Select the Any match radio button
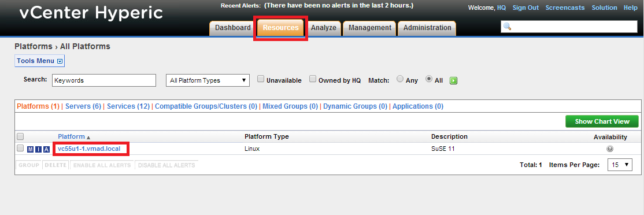Image resolution: width=644 pixels, height=215 pixels. [x=399, y=79]
